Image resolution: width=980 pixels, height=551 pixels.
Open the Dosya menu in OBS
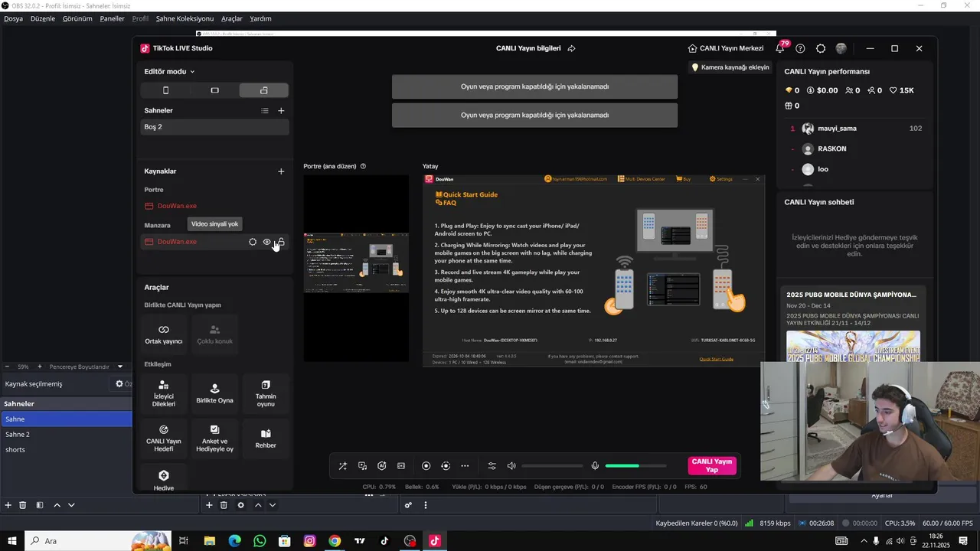click(13, 18)
